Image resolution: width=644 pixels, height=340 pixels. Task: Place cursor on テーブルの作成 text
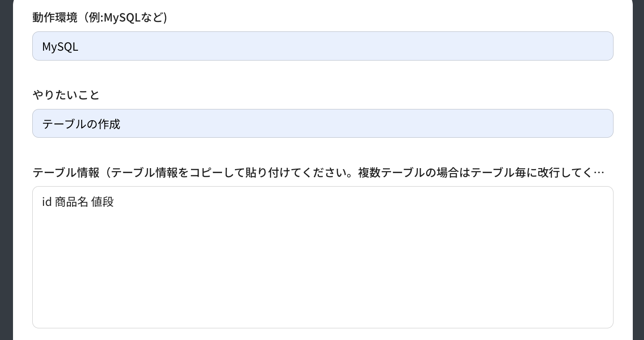pyautogui.click(x=81, y=124)
